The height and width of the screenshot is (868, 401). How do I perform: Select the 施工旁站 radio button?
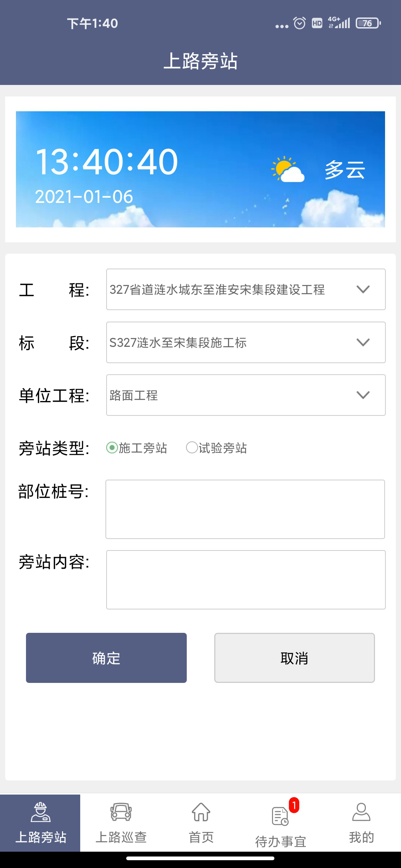[112, 448]
